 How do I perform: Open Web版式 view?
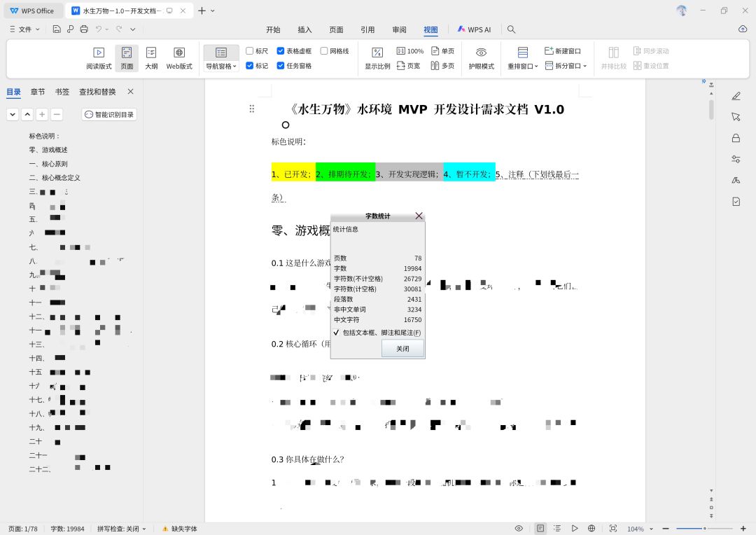[x=179, y=58]
